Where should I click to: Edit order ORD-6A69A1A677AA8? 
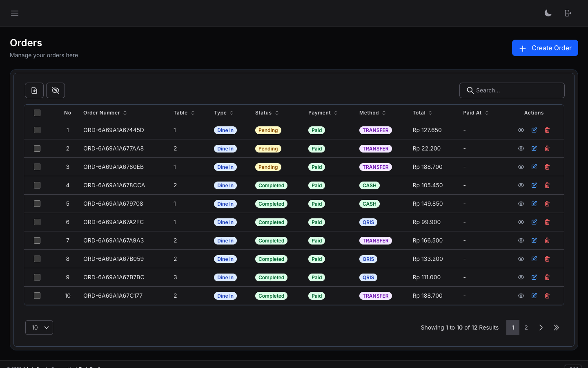click(534, 148)
